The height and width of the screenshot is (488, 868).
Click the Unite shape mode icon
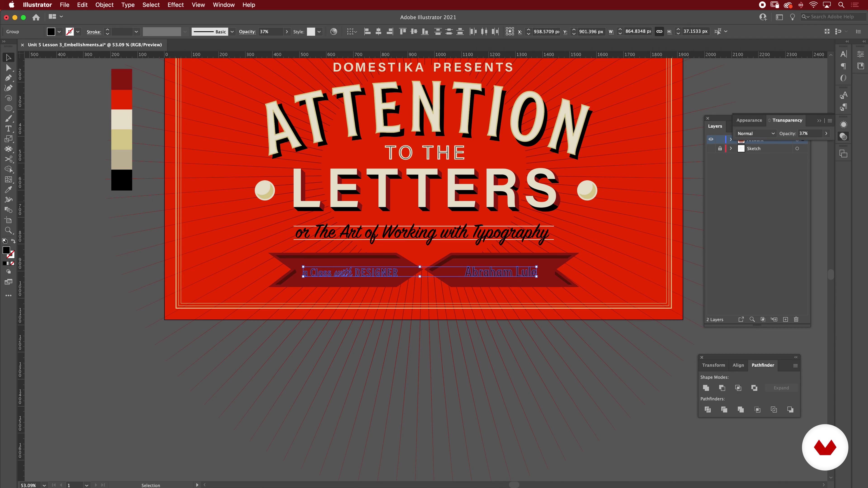point(706,388)
